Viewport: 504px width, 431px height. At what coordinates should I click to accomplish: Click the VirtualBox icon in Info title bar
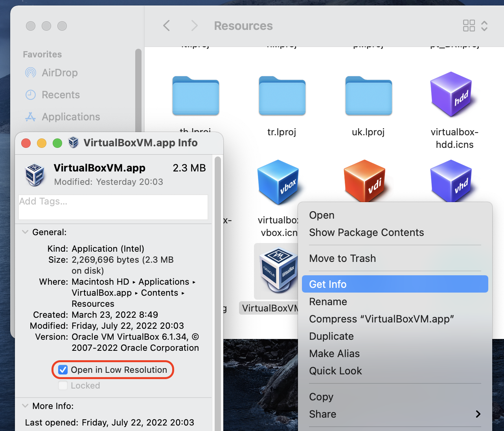click(x=73, y=143)
